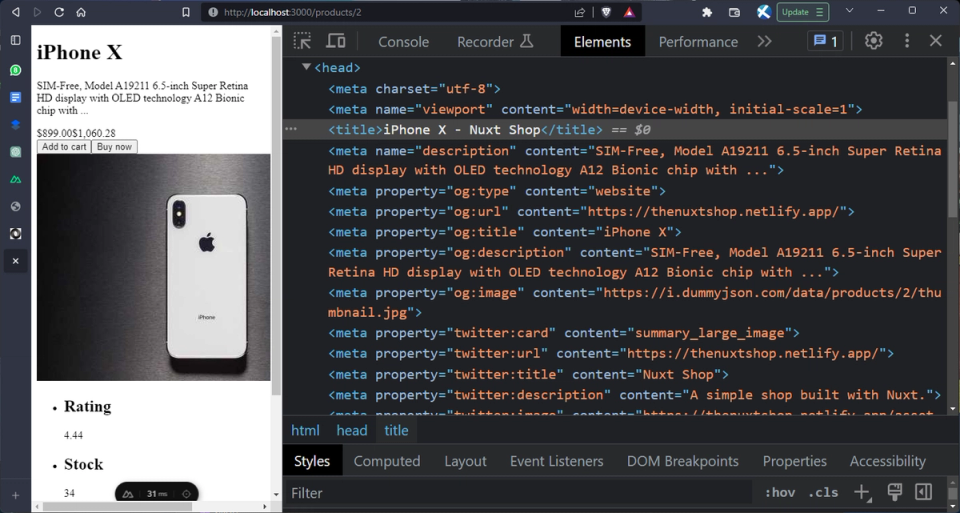Collapse the head element tree node
Image resolution: width=960 pixels, height=513 pixels.
307,67
